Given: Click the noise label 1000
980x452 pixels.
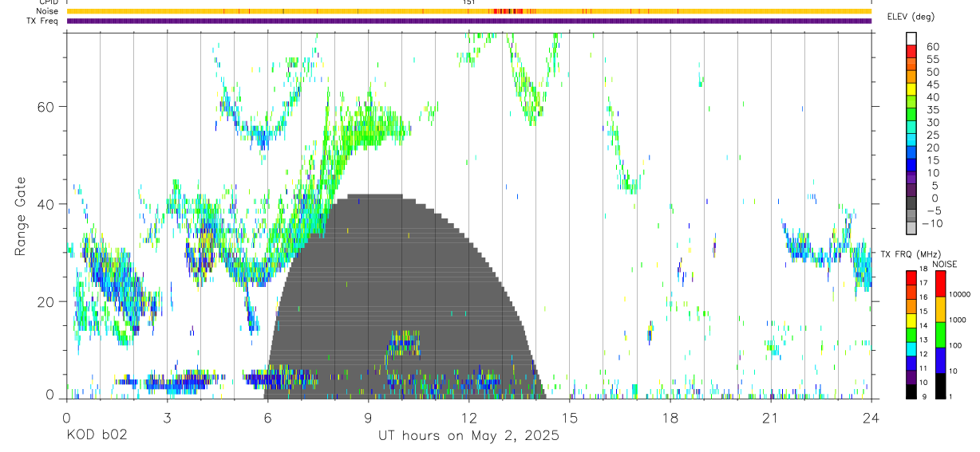Looking at the screenshot, I should pyautogui.click(x=957, y=320).
